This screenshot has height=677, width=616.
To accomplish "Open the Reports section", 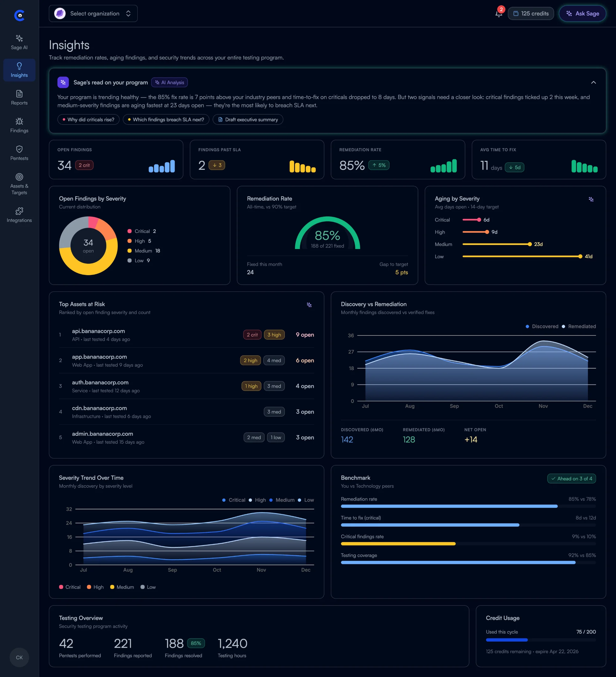I will 19,98.
